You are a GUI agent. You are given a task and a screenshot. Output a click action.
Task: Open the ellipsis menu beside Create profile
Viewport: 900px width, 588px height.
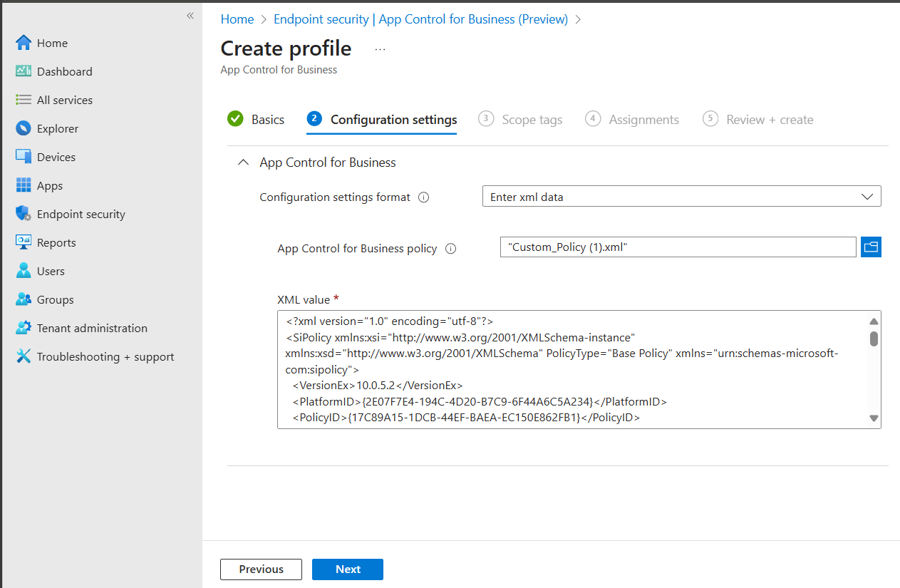tap(380, 49)
